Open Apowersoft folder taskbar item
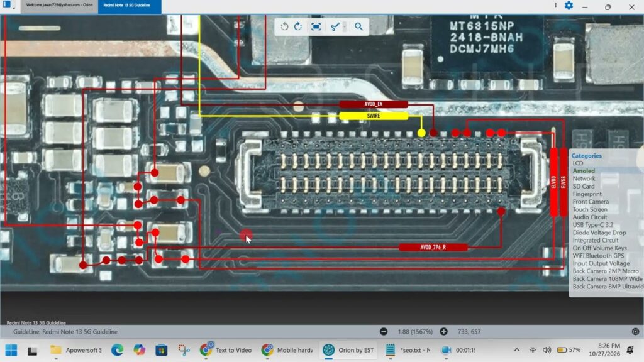 coord(75,350)
